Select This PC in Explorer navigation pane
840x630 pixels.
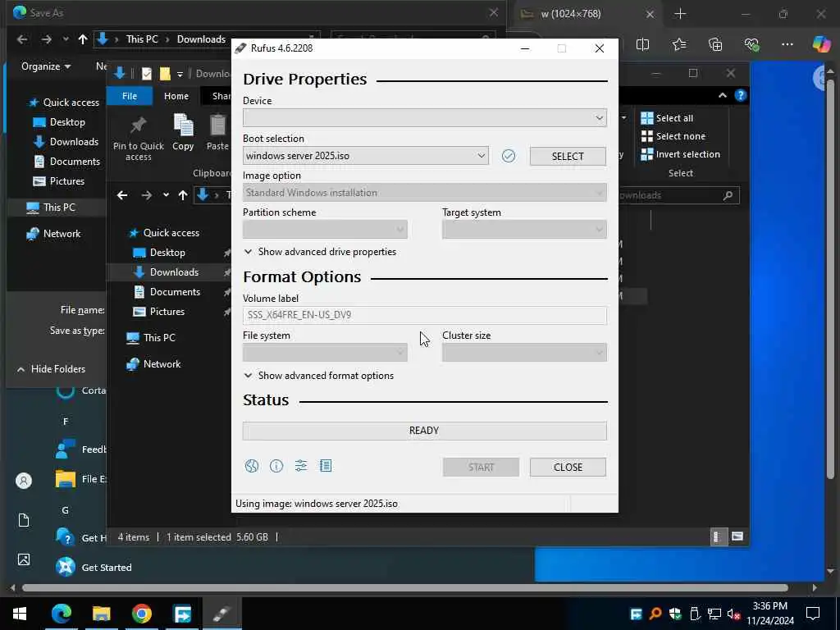point(151,337)
